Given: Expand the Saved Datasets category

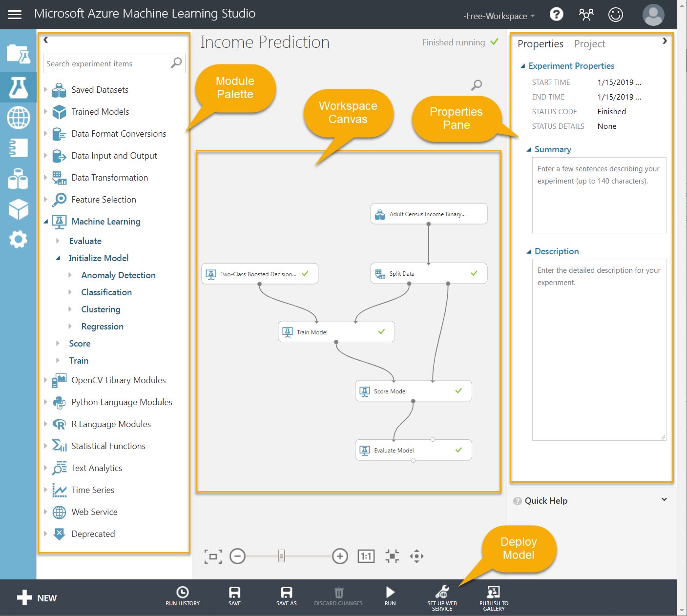Looking at the screenshot, I should (x=45, y=89).
